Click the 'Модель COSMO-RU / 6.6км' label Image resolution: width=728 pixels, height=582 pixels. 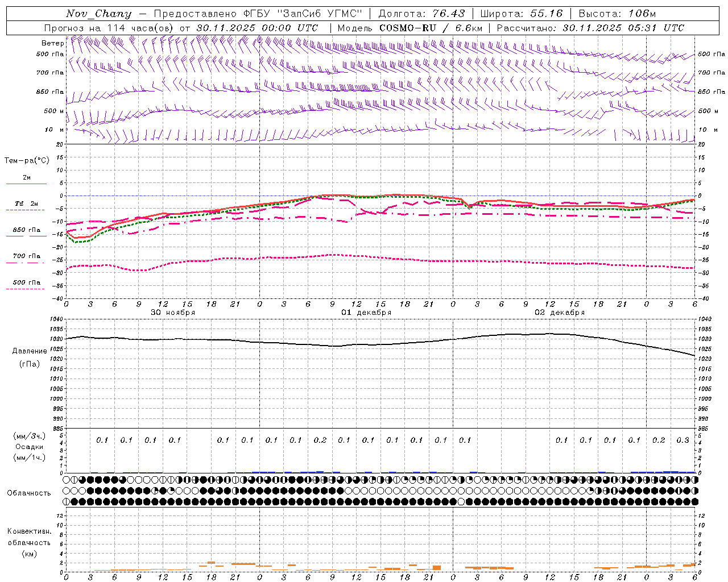click(410, 28)
